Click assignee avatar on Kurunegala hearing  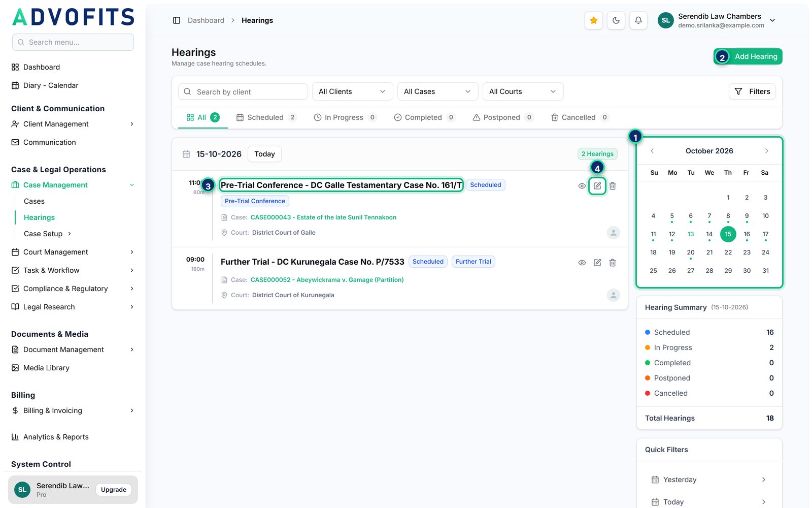coord(614,295)
